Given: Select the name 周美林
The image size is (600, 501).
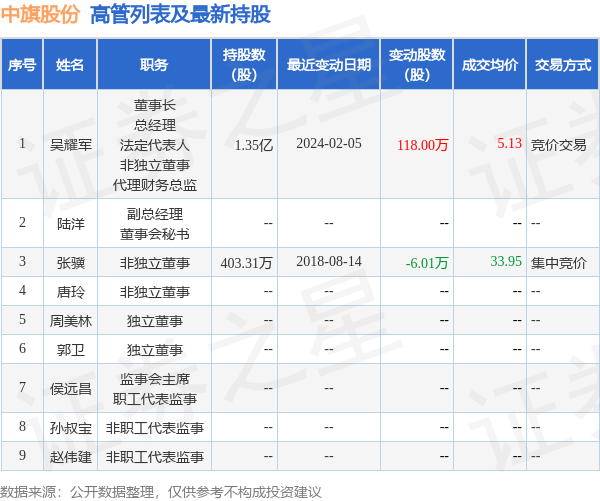Looking at the screenshot, I should 70,321.
